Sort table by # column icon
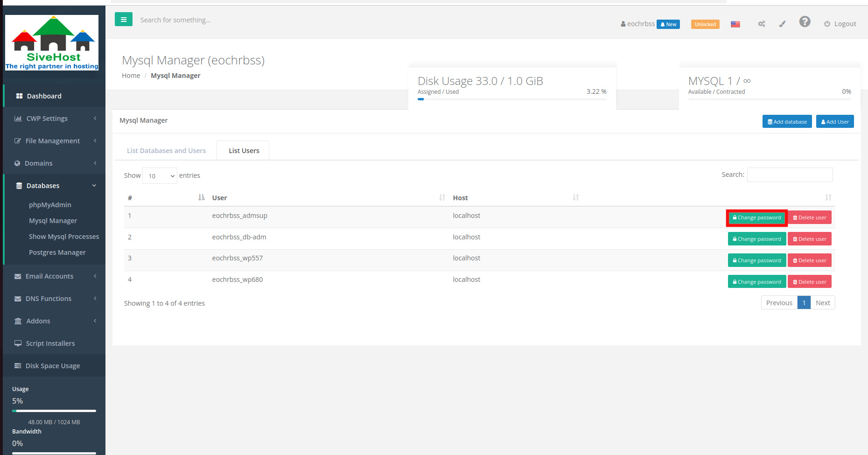 202,197
